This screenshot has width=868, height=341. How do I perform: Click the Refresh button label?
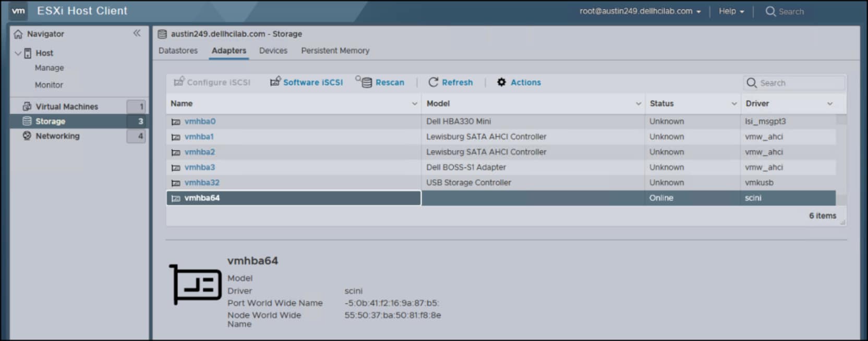tap(457, 82)
